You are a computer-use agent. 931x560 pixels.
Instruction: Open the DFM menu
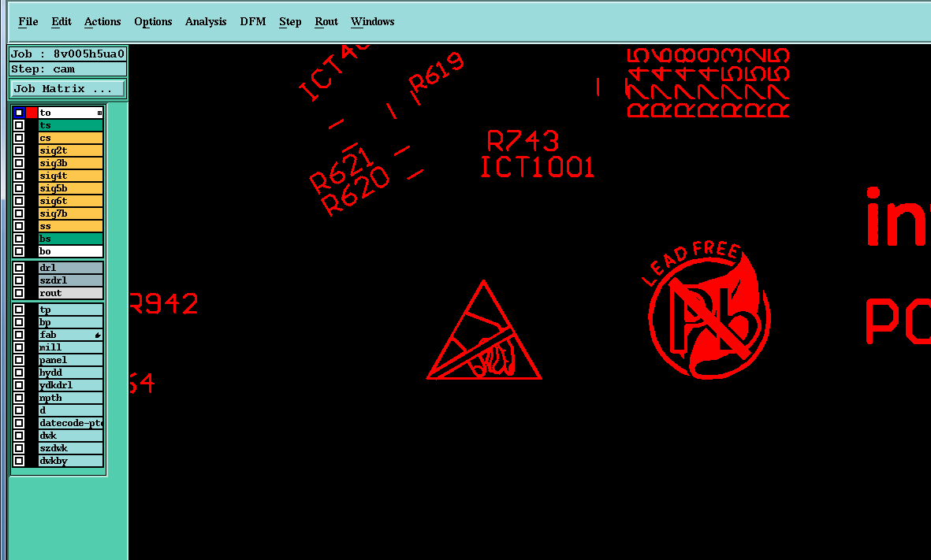coord(253,22)
